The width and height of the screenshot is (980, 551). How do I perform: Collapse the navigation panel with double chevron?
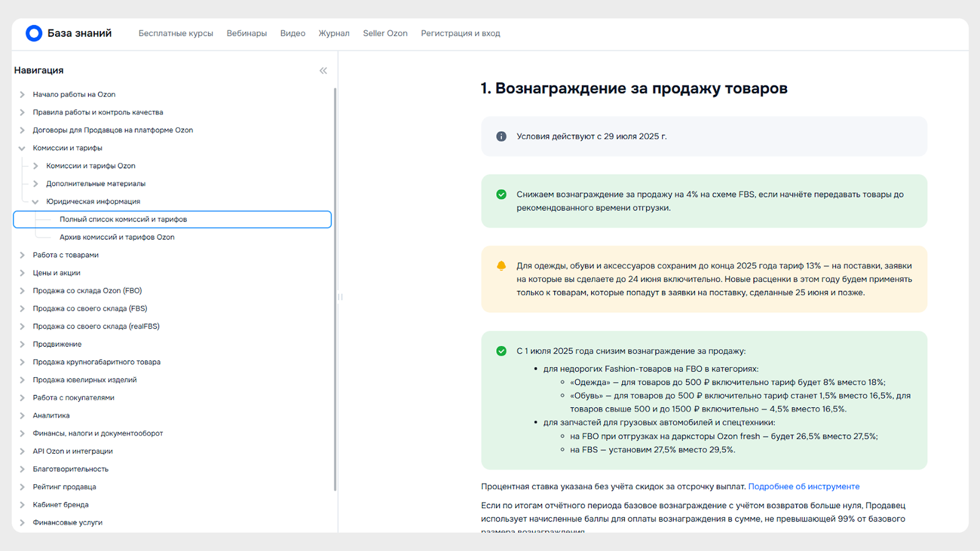[x=323, y=71]
